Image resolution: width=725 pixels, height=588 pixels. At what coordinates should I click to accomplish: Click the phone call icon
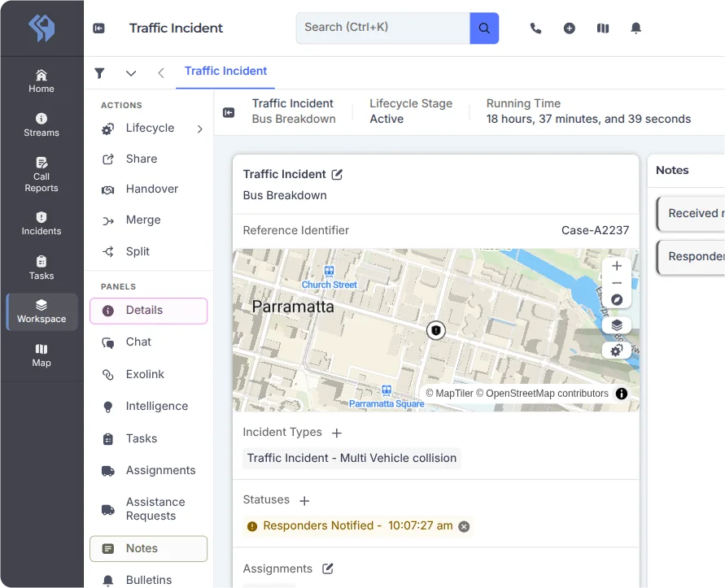pos(535,28)
